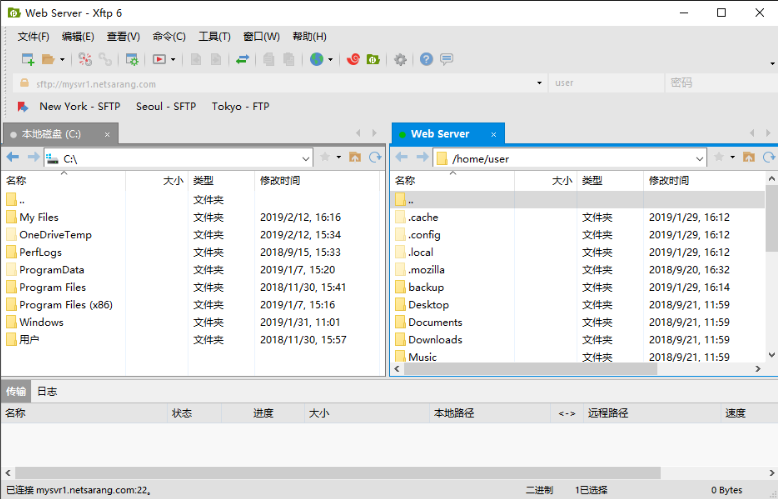Click the local pane bookmark star icon
778x499 pixels.
(x=325, y=157)
